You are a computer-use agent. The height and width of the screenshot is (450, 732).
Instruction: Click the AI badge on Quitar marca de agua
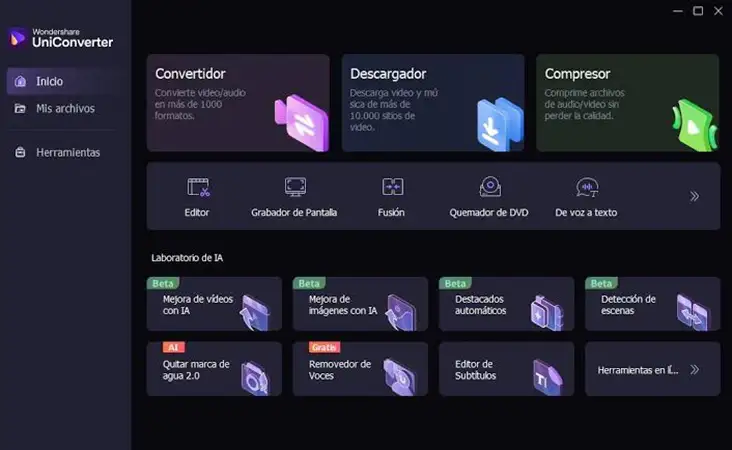tap(174, 347)
